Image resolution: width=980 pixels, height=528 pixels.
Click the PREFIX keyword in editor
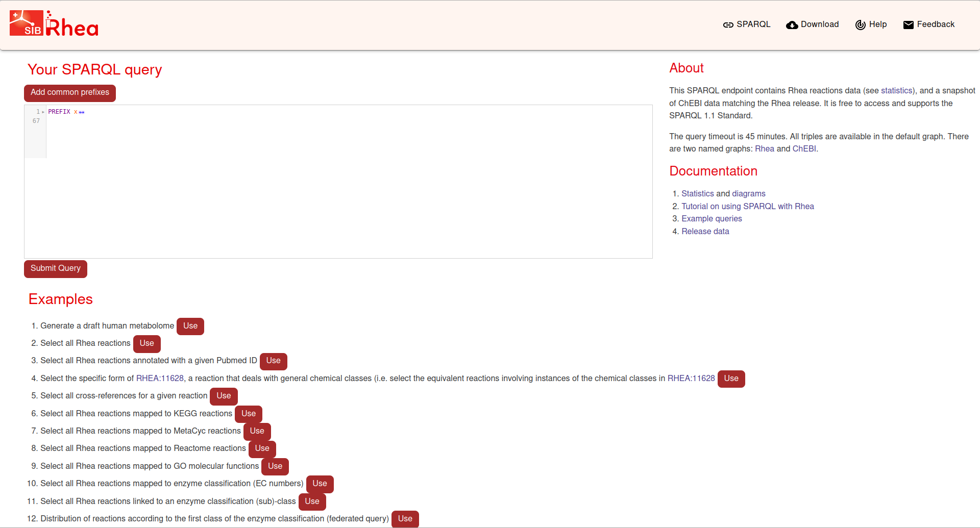point(59,112)
